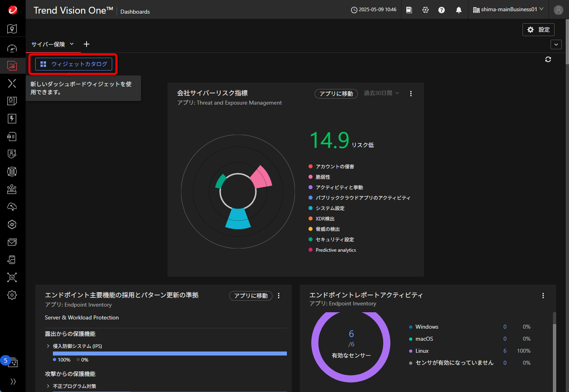Click the XDR検出 legend item
Viewport: 569px width, 392px height.
pyautogui.click(x=321, y=218)
